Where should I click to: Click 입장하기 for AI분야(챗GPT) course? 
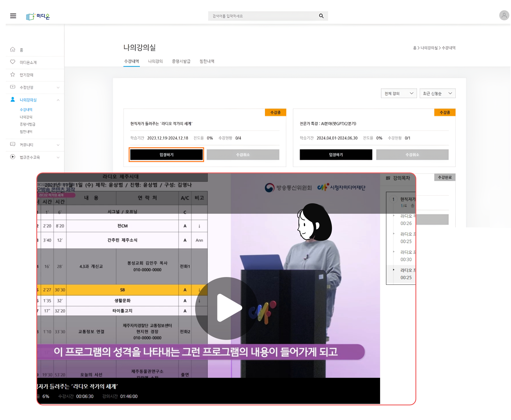[336, 155]
